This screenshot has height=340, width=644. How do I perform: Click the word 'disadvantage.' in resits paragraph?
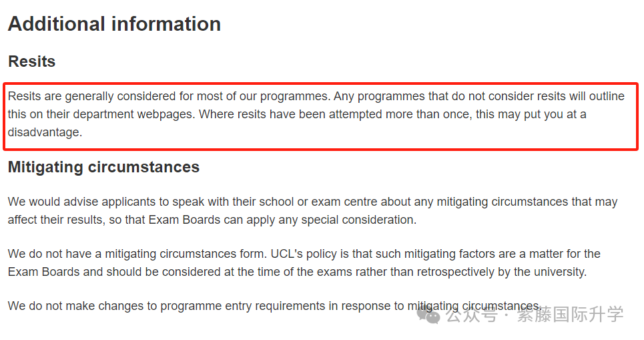[x=45, y=132]
